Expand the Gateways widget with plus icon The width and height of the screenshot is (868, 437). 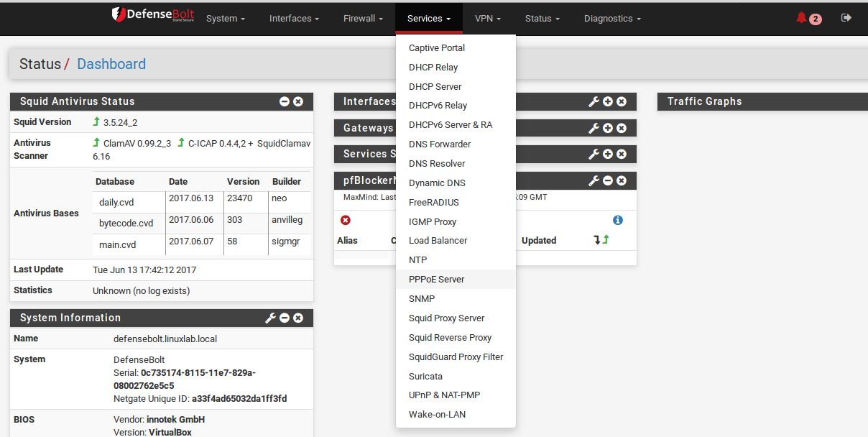[x=608, y=128]
